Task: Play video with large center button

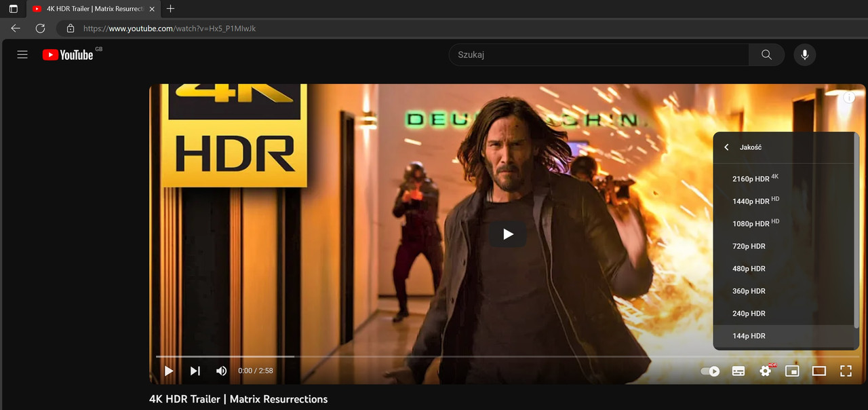Action: point(508,234)
